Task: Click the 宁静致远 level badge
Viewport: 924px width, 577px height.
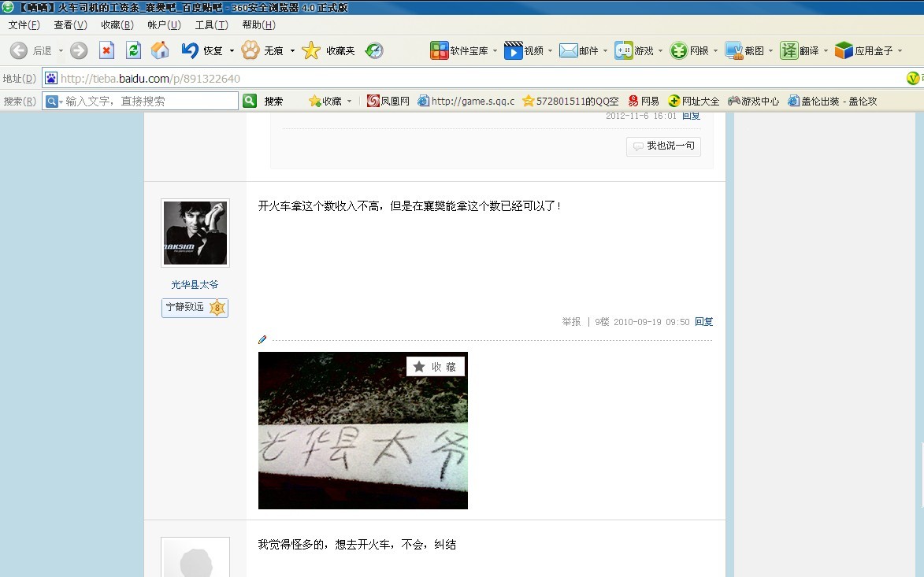Action: [x=195, y=307]
